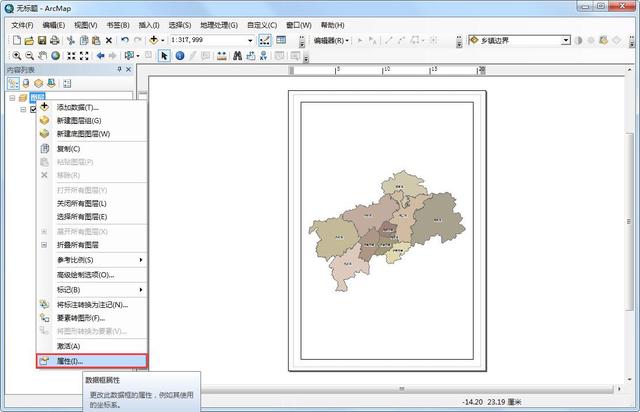Click the Undo arrow icon
The image size is (640, 412).
(125, 40)
